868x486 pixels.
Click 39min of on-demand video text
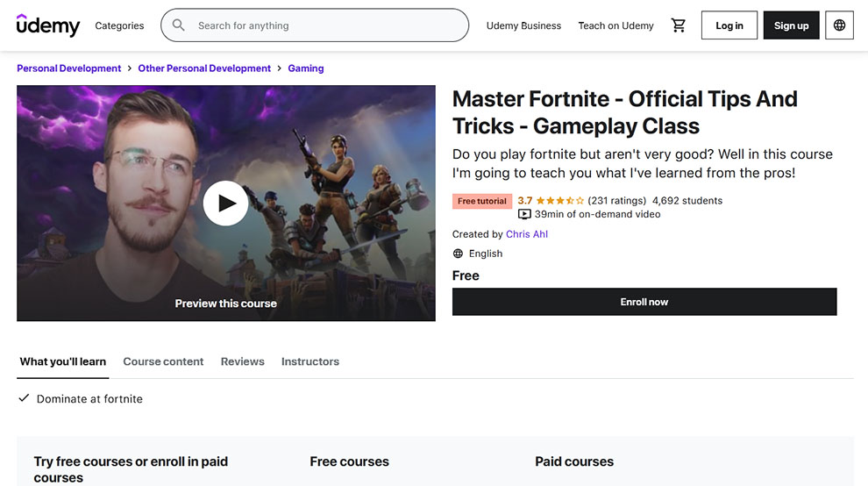pos(597,214)
